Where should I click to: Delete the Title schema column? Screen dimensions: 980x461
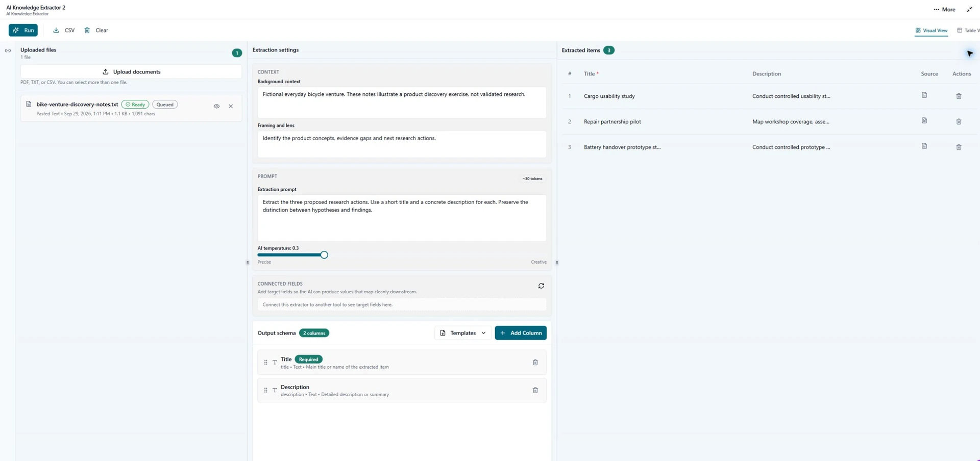point(535,363)
